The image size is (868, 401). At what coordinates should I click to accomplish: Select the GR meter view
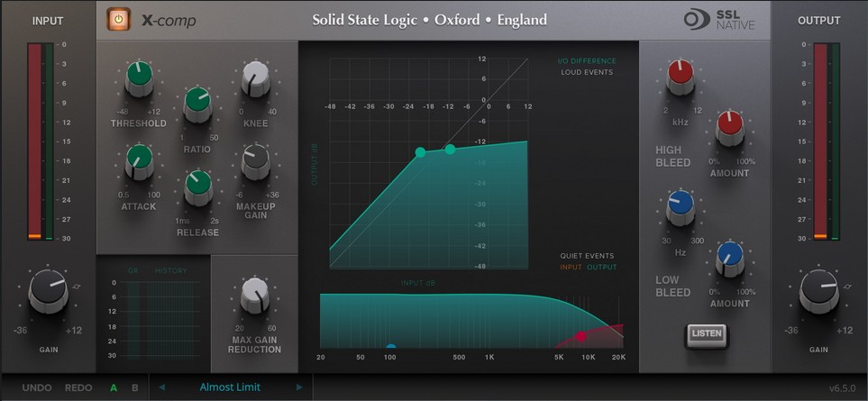click(132, 271)
